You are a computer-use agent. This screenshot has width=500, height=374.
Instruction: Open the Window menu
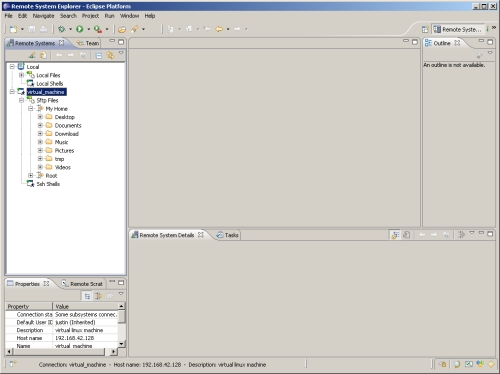pos(129,16)
